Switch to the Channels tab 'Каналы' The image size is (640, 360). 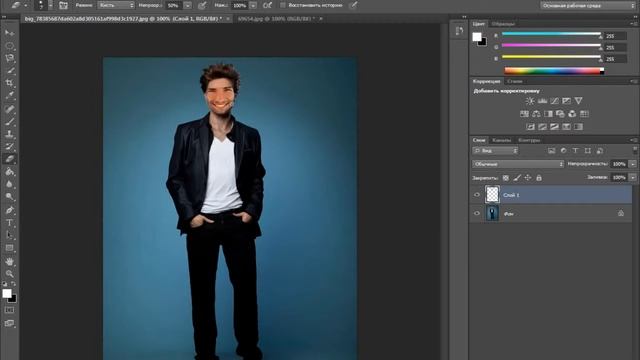[x=501, y=140]
